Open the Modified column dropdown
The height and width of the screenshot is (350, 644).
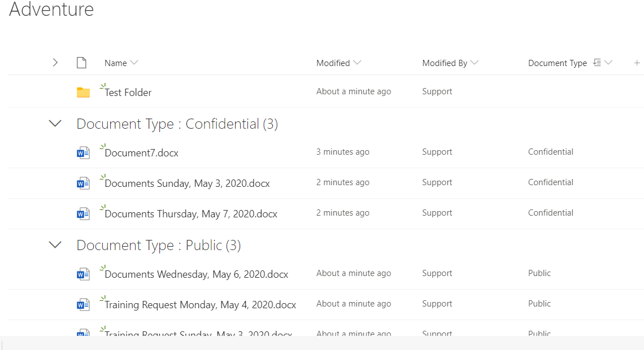[x=358, y=62]
